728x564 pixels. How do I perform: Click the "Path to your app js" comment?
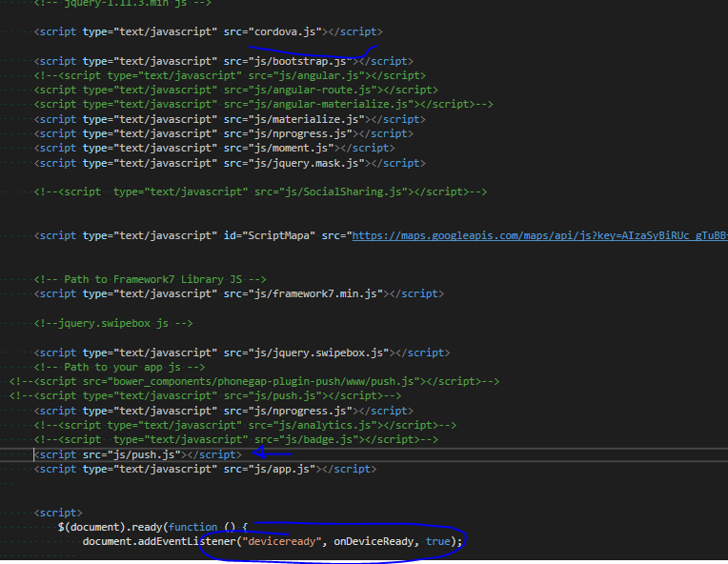tap(119, 367)
